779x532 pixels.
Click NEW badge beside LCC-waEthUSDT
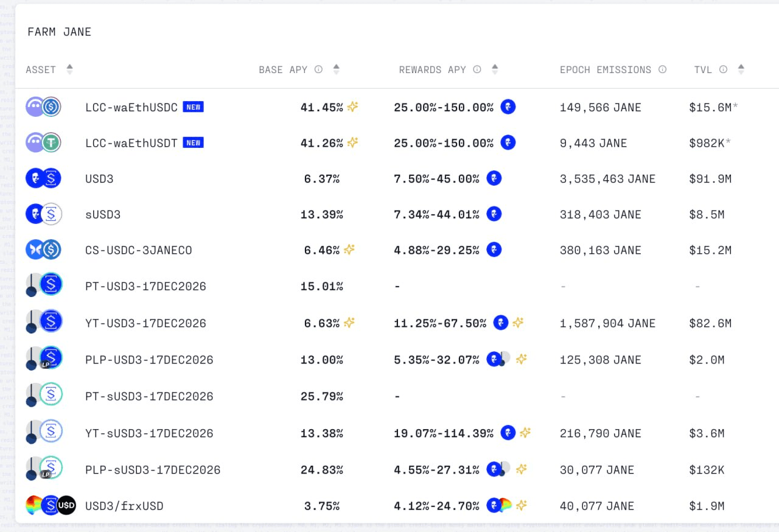click(194, 143)
